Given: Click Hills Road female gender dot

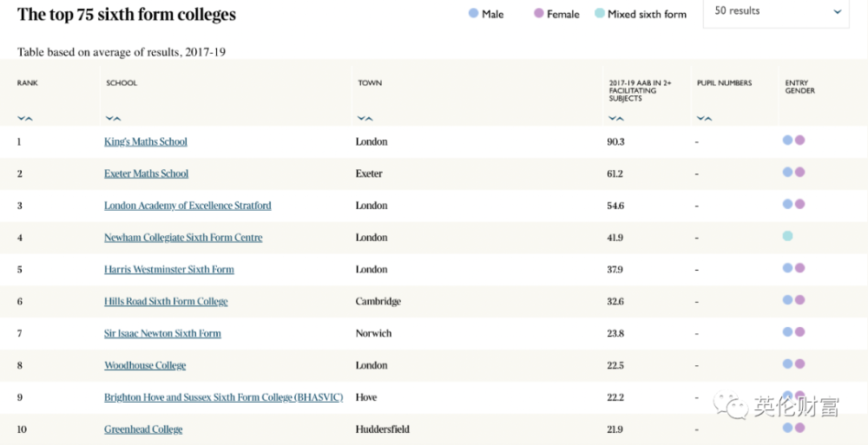Looking at the screenshot, I should tap(799, 300).
